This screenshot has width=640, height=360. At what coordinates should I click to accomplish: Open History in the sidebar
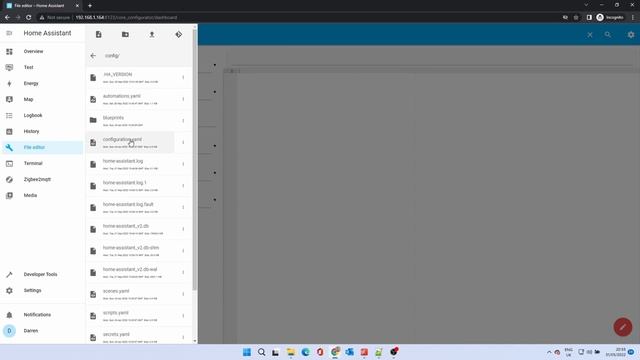[42, 131]
